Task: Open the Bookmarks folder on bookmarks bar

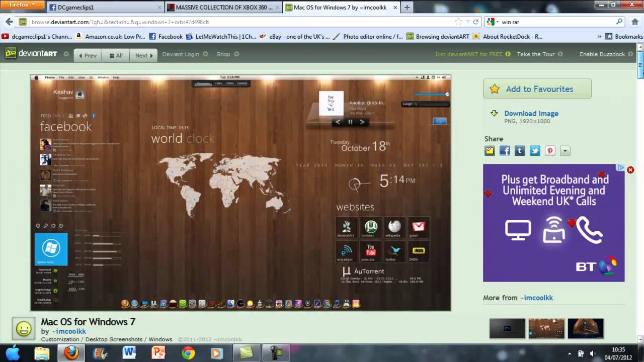Action: [x=624, y=36]
